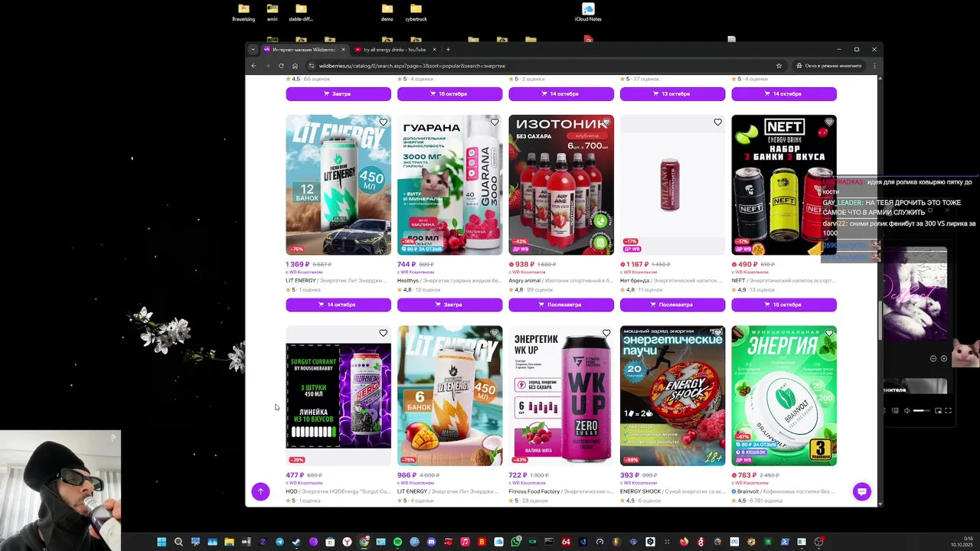Screen dimensions: 980x551
Task: Open the site info icon in the address bar
Action: point(311,66)
